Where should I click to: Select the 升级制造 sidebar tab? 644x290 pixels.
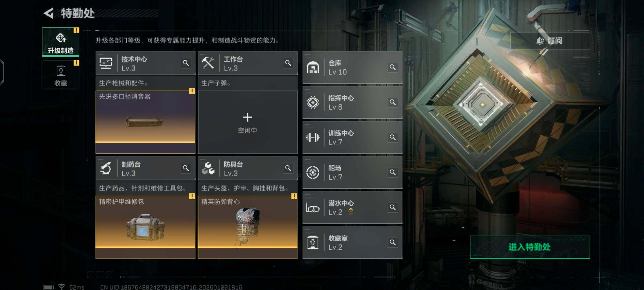(61, 42)
